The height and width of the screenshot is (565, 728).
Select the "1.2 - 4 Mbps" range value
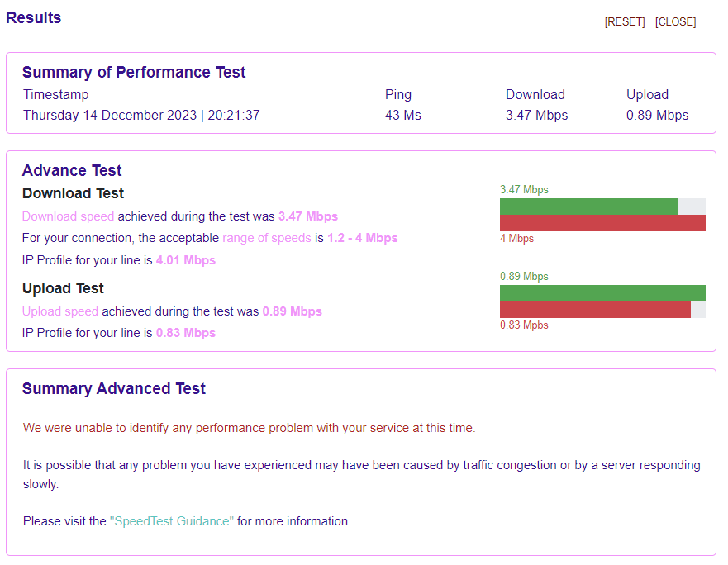(x=363, y=238)
